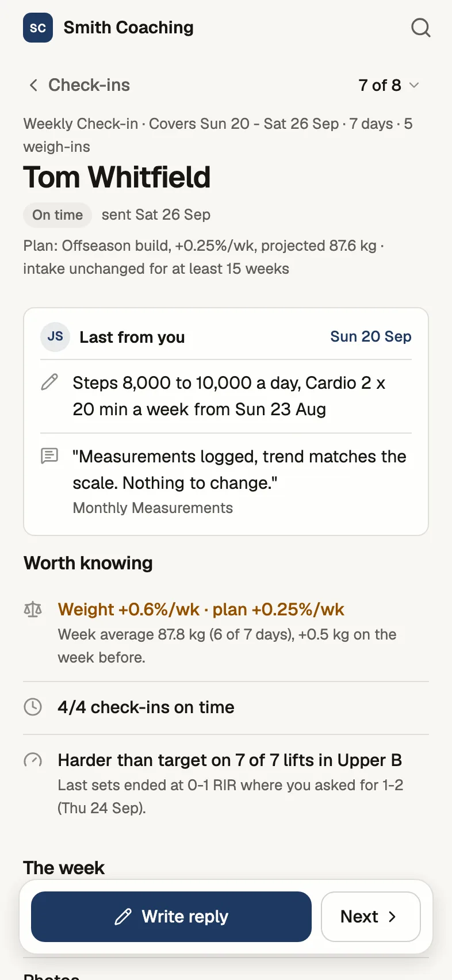Open the Sun 20 Sep last reply link
The height and width of the screenshot is (980, 452).
pyautogui.click(x=371, y=336)
